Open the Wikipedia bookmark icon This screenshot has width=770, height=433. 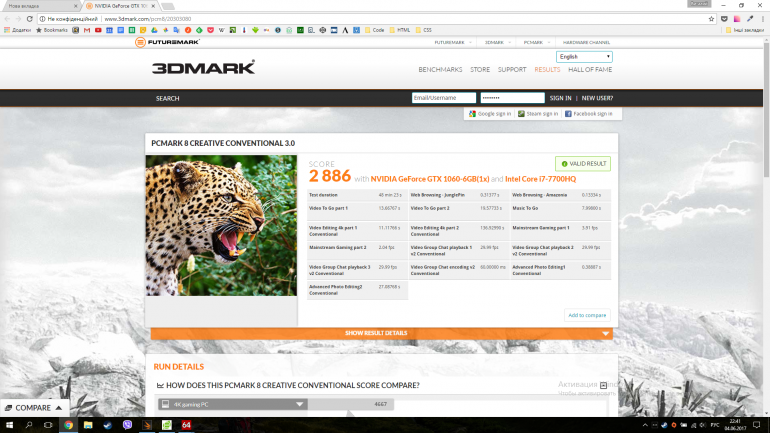tap(221, 30)
